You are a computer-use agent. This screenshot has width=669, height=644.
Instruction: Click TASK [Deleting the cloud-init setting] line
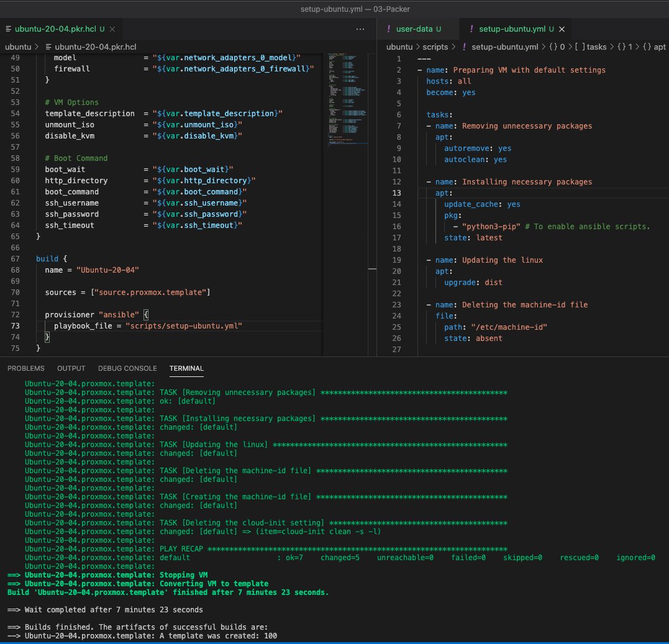click(266, 523)
